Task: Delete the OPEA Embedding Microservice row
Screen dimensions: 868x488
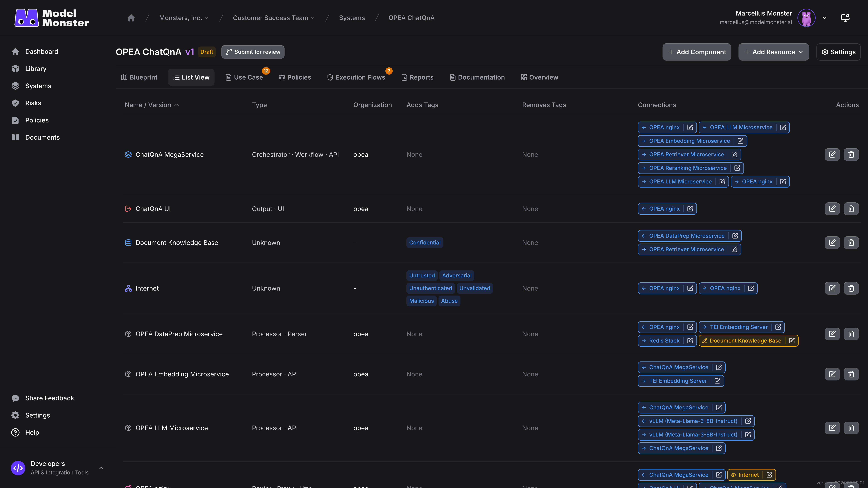Action: pyautogui.click(x=851, y=374)
